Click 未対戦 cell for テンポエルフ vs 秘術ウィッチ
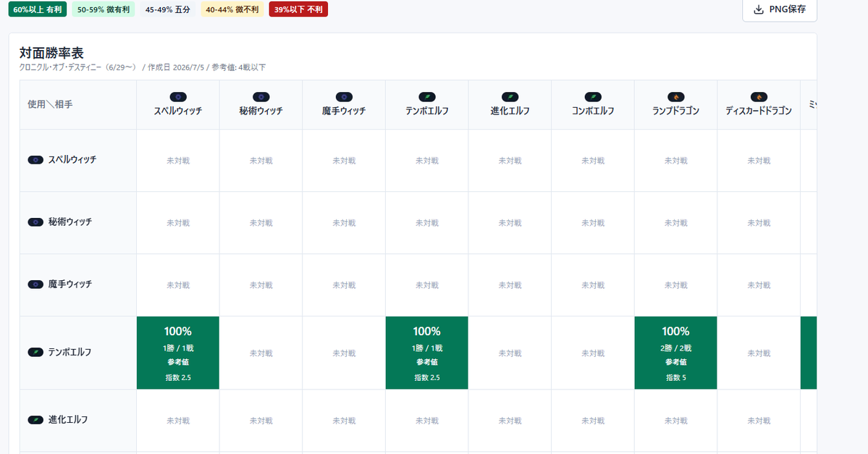This screenshot has height=454, width=868. (x=261, y=353)
